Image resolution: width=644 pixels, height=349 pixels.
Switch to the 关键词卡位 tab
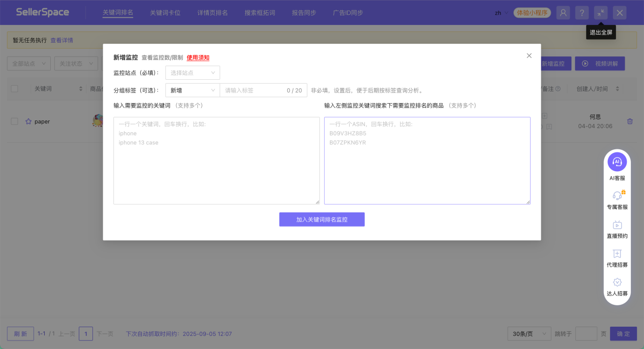point(165,13)
